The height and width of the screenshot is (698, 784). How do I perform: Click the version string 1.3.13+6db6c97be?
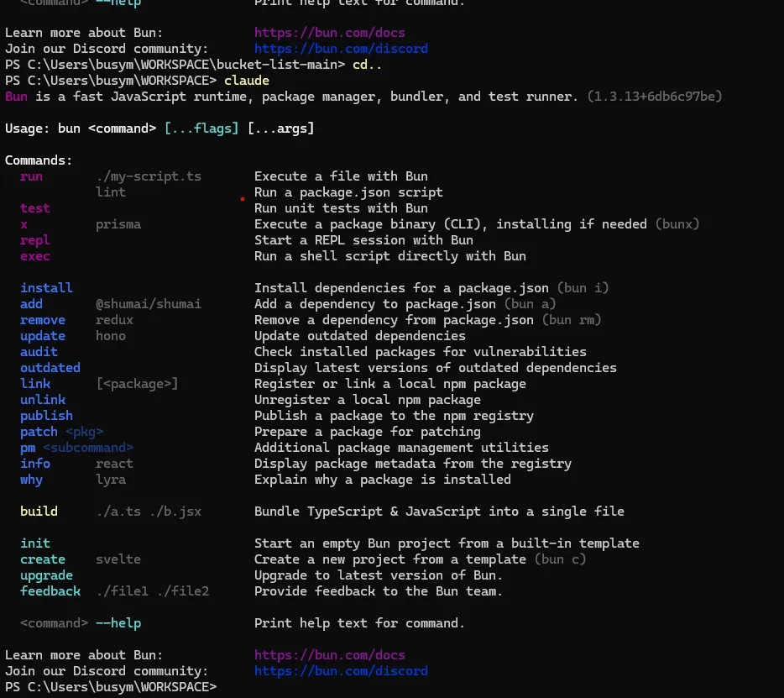(x=655, y=97)
